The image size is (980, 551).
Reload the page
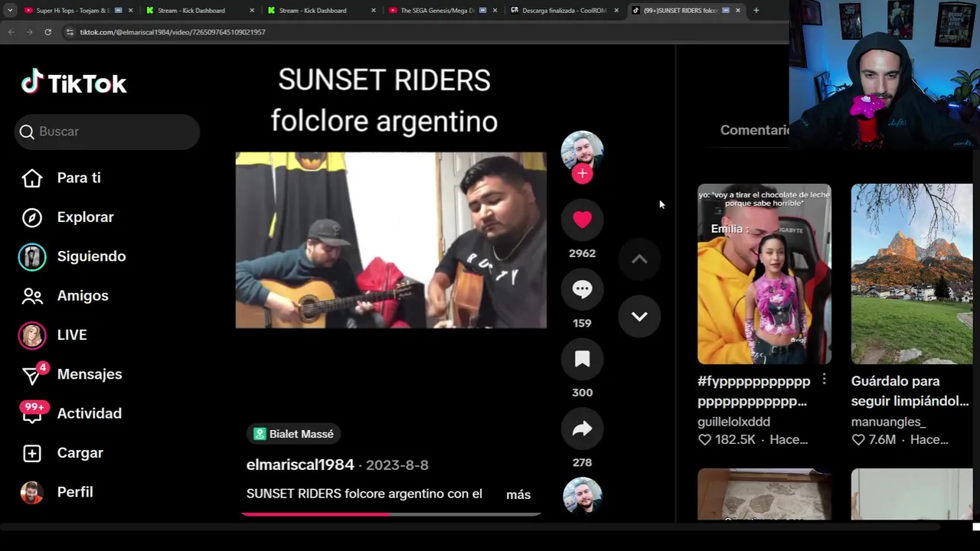(47, 32)
